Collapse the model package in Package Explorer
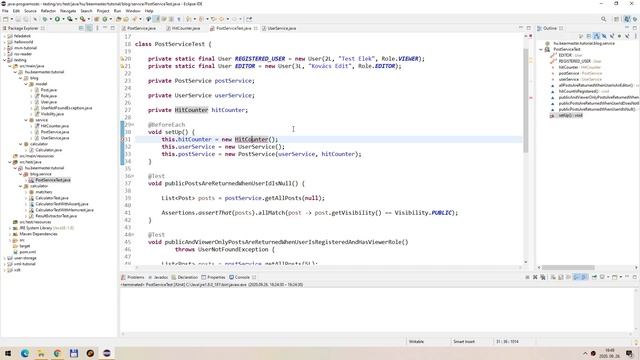The width and height of the screenshot is (640, 360). 26,84
